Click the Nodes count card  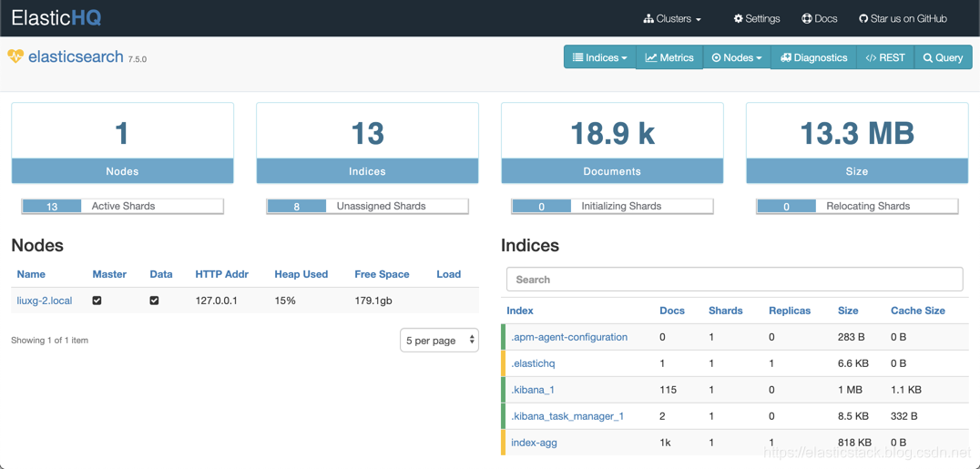click(122, 143)
